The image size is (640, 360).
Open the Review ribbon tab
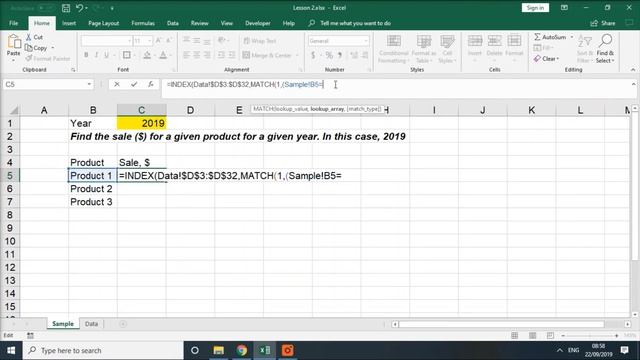click(199, 23)
